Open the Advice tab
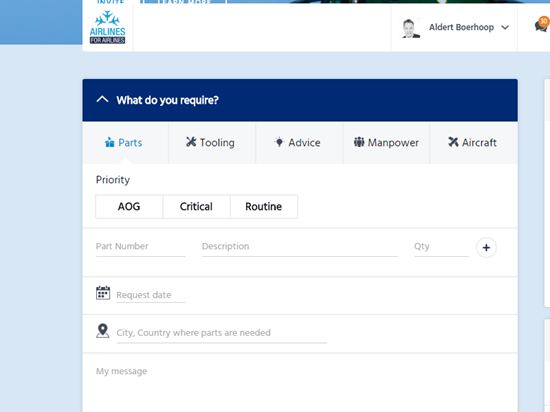This screenshot has height=412, width=550. [x=299, y=142]
